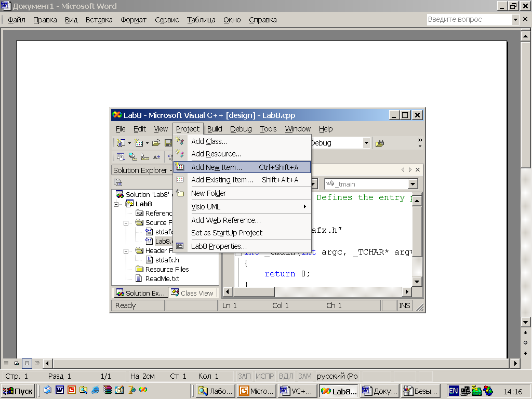Click the Add Class wizard icon
Screen dimensions: 532x399
[x=180, y=141]
